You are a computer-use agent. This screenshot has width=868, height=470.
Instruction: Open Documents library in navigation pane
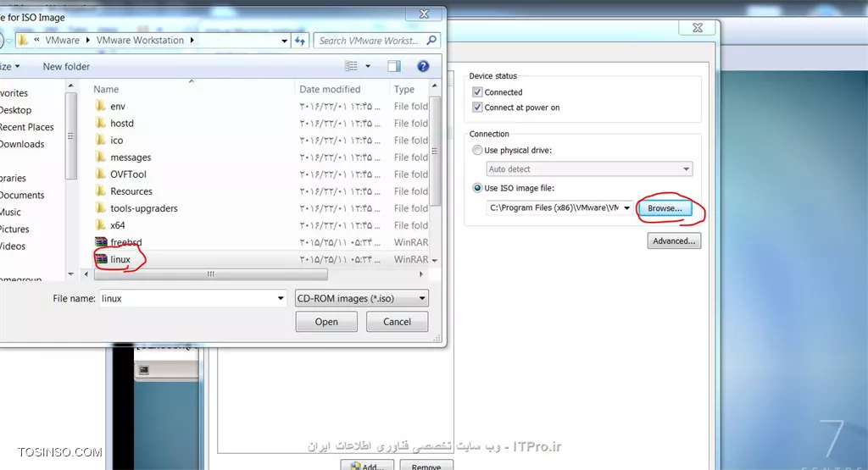point(22,195)
